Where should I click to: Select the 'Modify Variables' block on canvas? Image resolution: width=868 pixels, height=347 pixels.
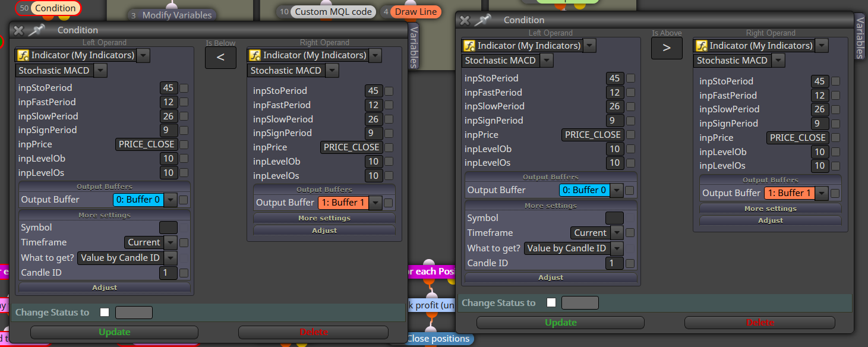(172, 15)
